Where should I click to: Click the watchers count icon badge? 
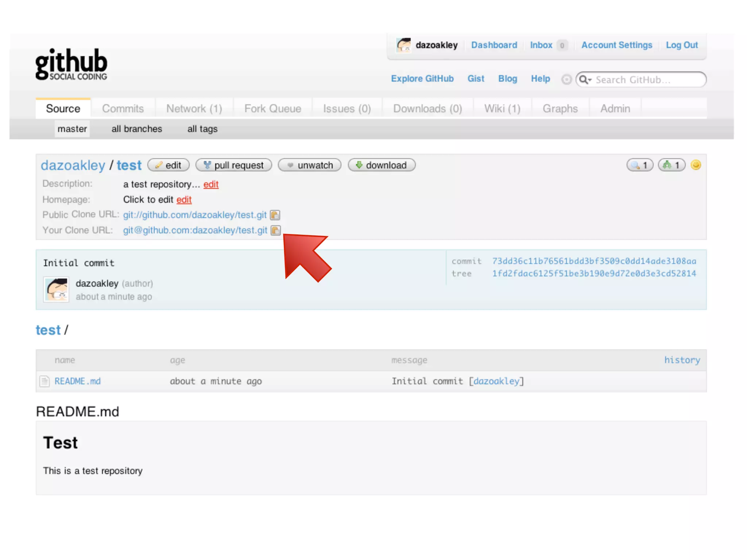640,165
